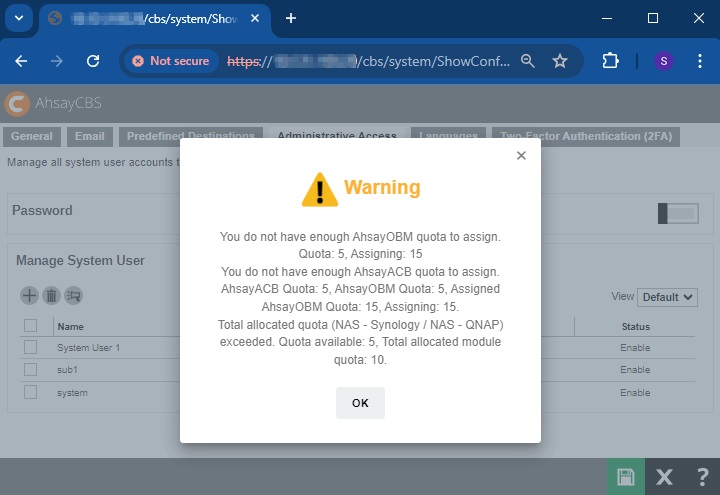This screenshot has width=720, height=495.
Task: Save settings with the green floppy disk icon
Action: click(x=625, y=477)
